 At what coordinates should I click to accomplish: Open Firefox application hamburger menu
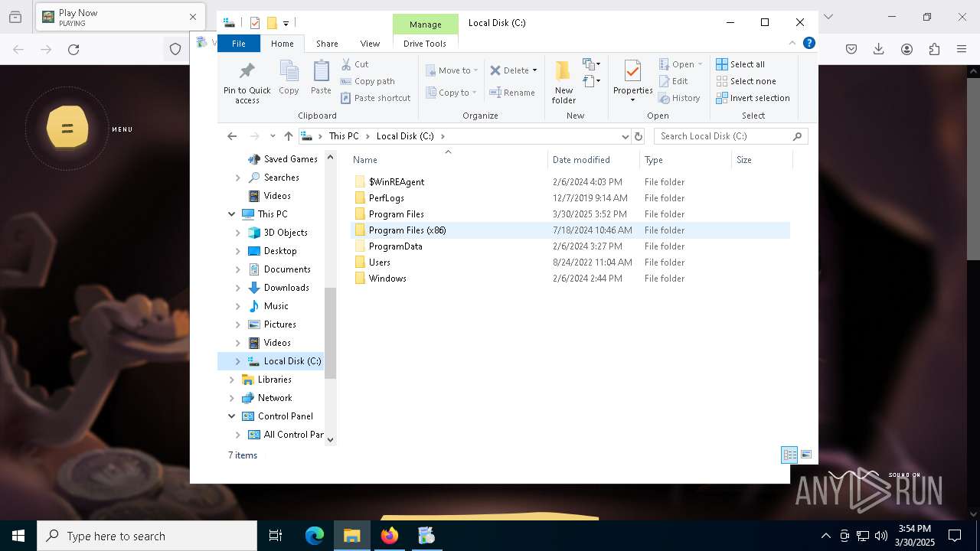click(x=962, y=50)
